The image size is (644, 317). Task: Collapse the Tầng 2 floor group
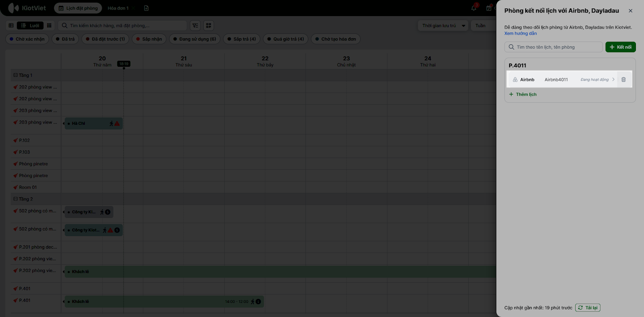[x=16, y=199]
